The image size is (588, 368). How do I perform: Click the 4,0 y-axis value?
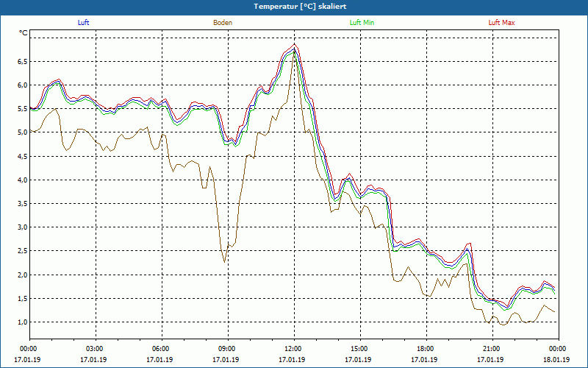click(x=23, y=180)
